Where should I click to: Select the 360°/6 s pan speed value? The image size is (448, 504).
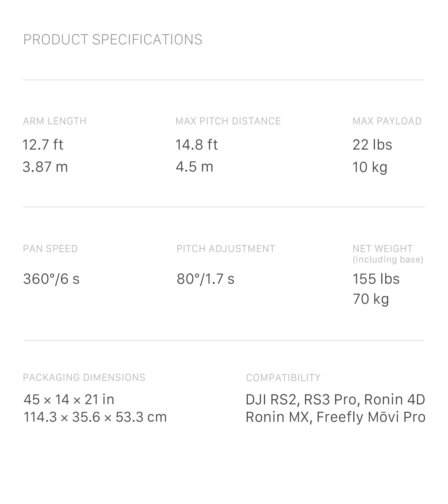(51, 279)
